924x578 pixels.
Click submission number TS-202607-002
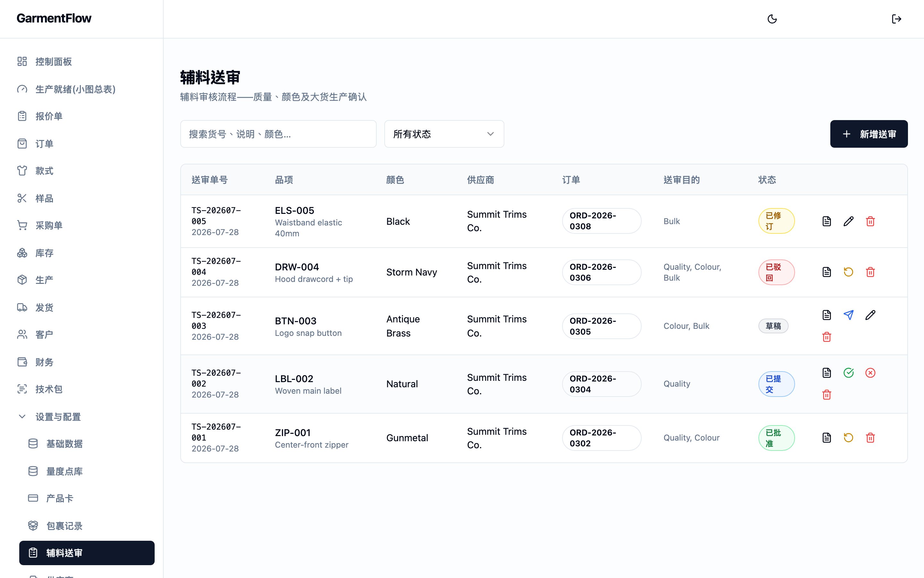(216, 378)
